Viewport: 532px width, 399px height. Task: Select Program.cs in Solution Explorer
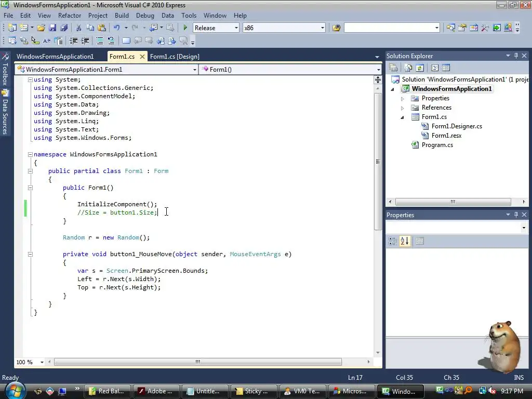pyautogui.click(x=437, y=145)
